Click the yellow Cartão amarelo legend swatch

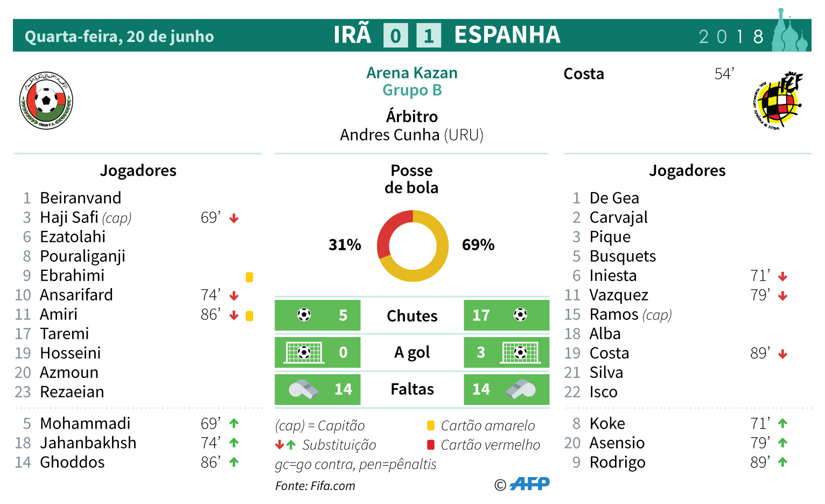431,425
